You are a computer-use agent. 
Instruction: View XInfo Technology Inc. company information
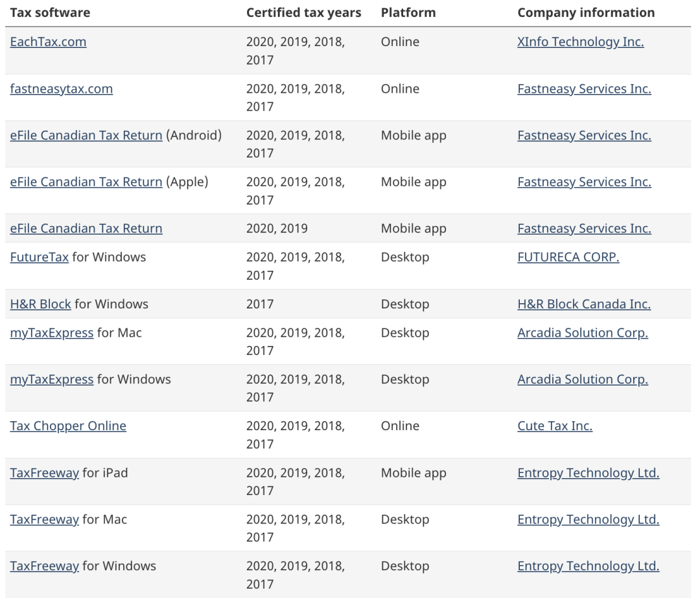point(580,42)
